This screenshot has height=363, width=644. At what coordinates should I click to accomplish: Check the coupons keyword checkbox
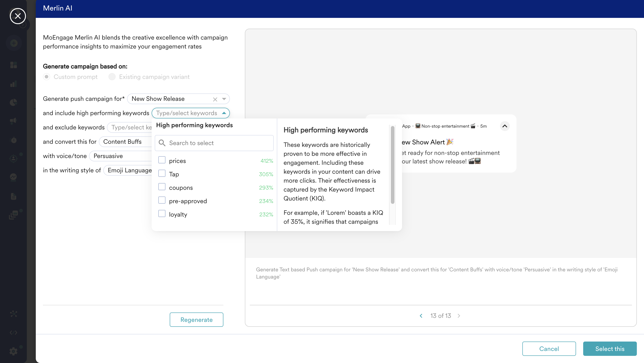162,187
